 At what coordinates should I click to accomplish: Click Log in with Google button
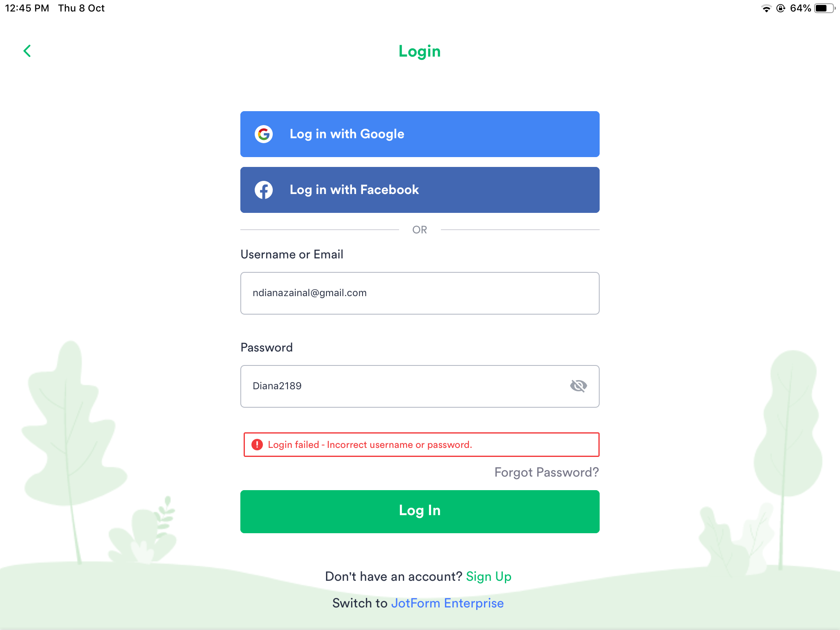(419, 135)
